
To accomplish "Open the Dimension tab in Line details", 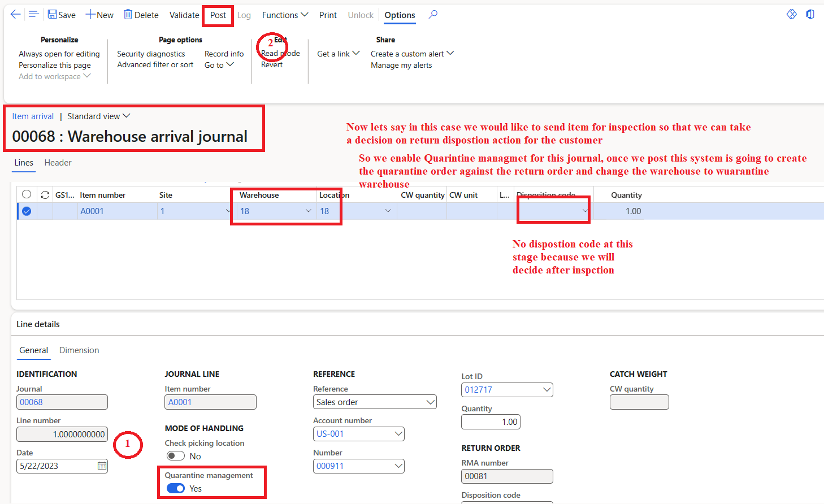I will click(79, 350).
